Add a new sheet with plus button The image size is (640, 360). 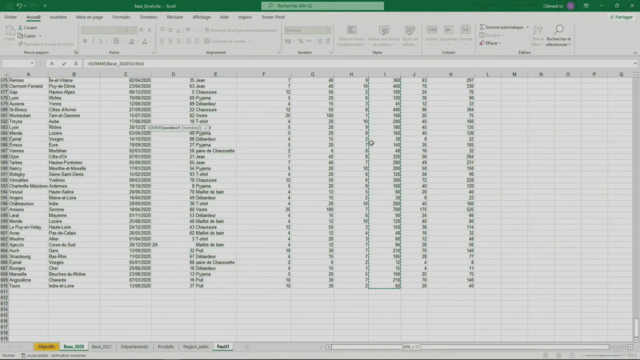[x=247, y=347]
